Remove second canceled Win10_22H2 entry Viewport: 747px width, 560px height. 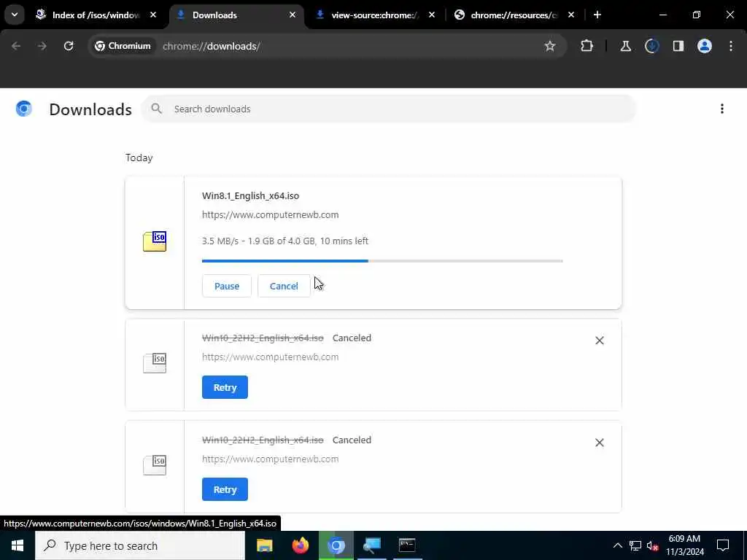(x=600, y=443)
